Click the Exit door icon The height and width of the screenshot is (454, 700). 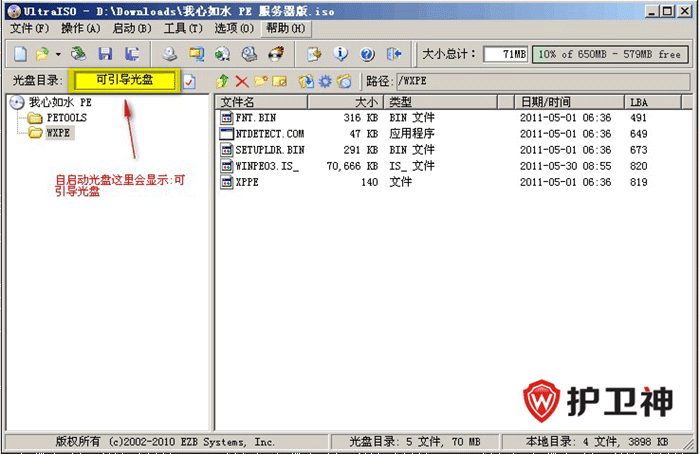coord(394,54)
